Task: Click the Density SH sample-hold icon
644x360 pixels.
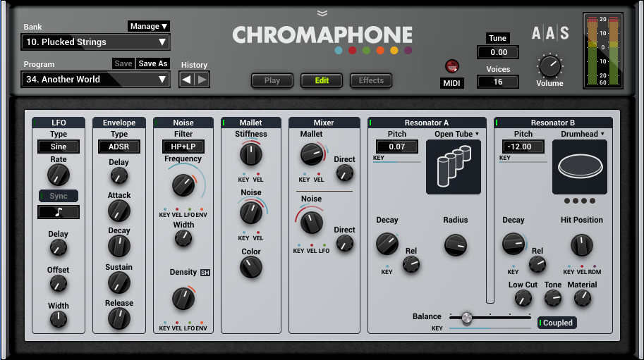Action: 205,273
